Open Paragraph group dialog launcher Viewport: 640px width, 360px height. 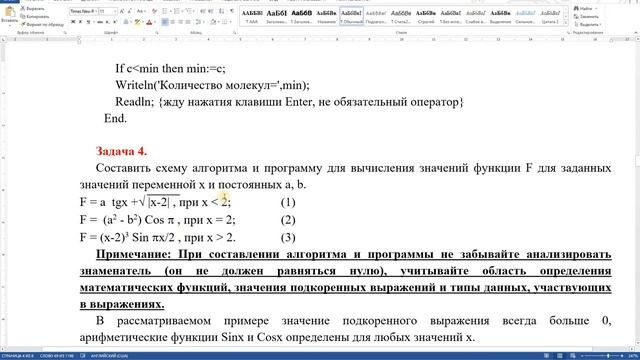pyautogui.click(x=235, y=33)
